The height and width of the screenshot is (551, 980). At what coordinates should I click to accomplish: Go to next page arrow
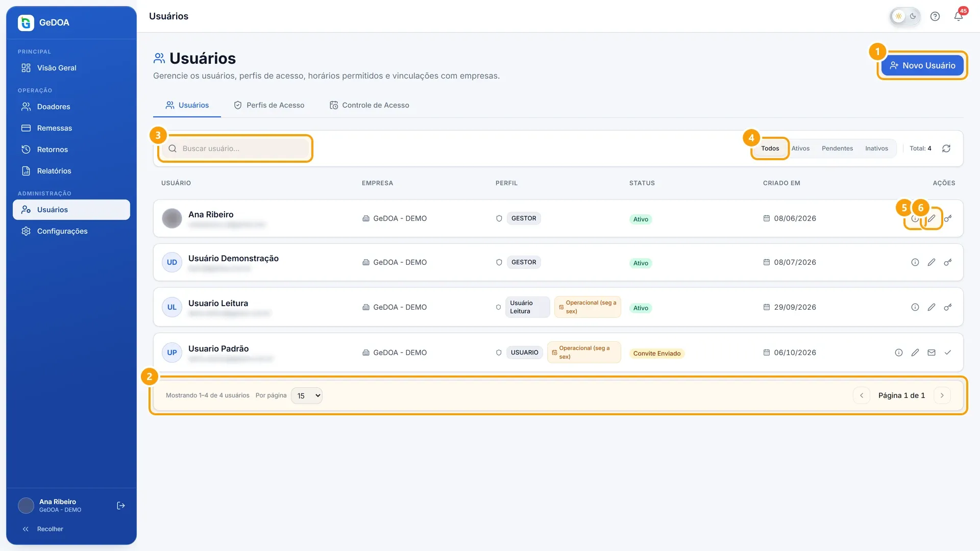[x=942, y=395]
